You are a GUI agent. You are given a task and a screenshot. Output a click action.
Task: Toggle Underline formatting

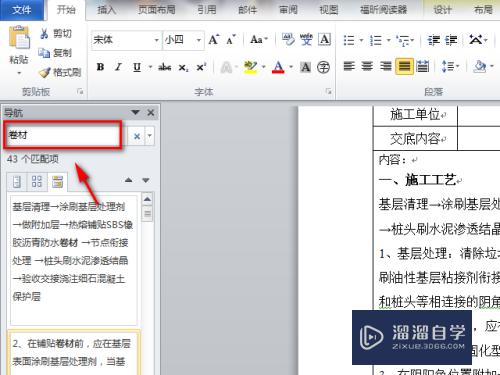click(137, 67)
